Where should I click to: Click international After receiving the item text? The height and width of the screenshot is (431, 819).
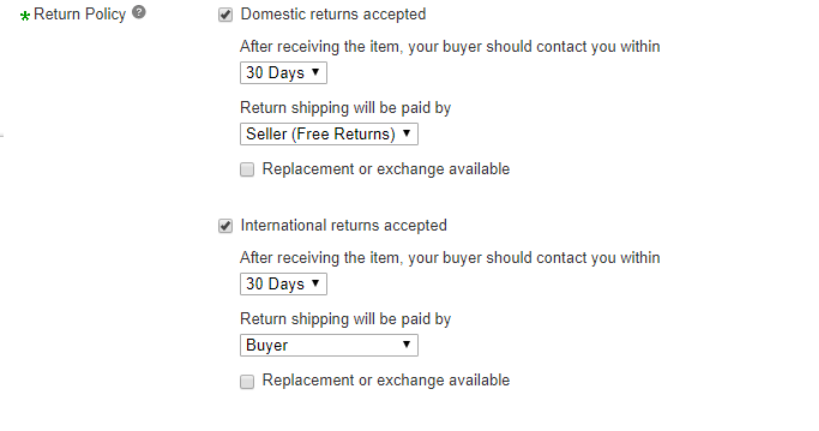pyautogui.click(x=450, y=257)
